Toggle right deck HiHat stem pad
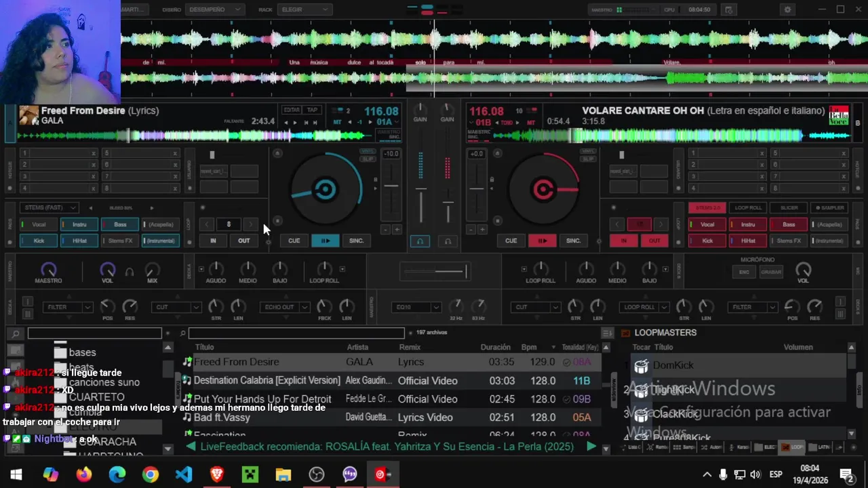This screenshot has height=488, width=868. click(748, 241)
